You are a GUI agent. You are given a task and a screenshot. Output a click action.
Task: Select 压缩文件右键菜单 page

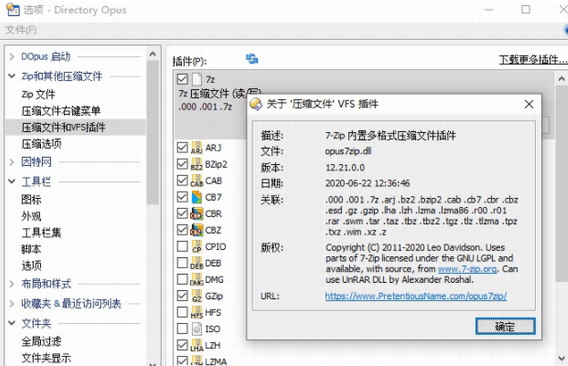click(61, 111)
